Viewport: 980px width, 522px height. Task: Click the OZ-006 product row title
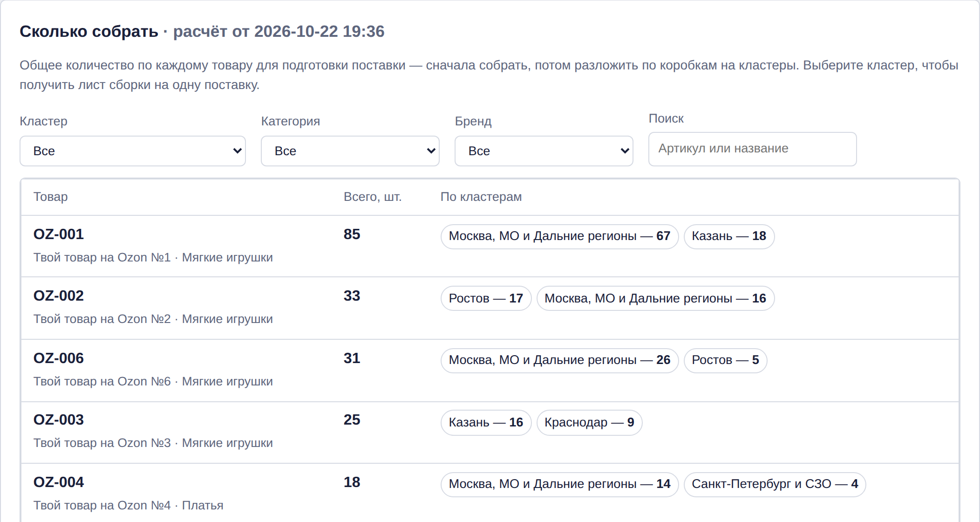59,358
